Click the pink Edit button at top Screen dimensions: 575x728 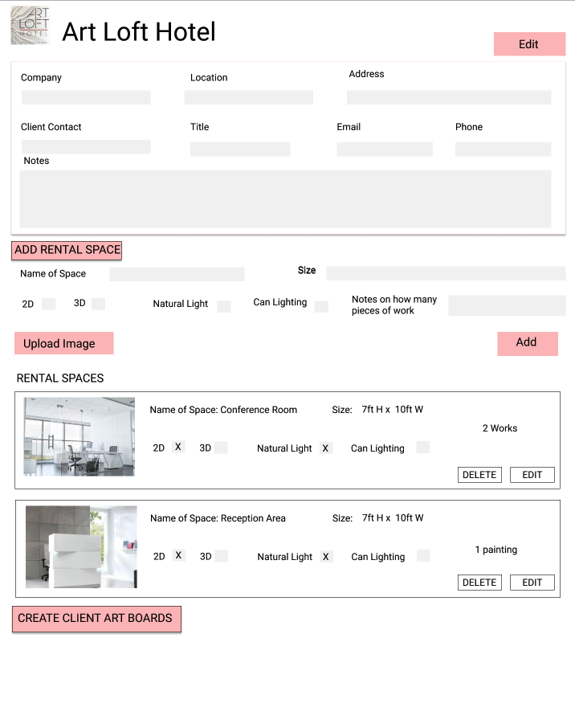click(529, 44)
